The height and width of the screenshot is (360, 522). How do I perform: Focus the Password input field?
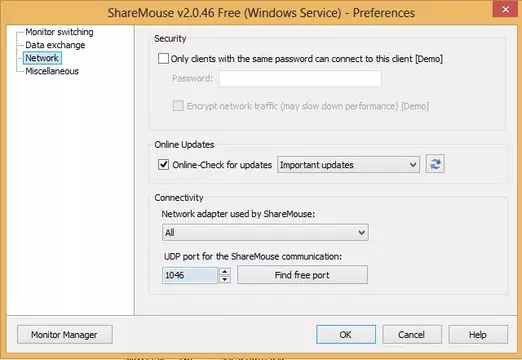click(300, 79)
